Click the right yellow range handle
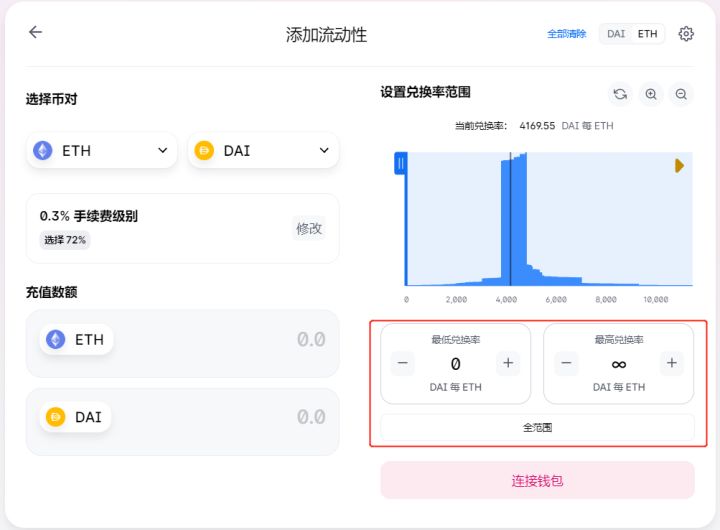 click(x=679, y=166)
